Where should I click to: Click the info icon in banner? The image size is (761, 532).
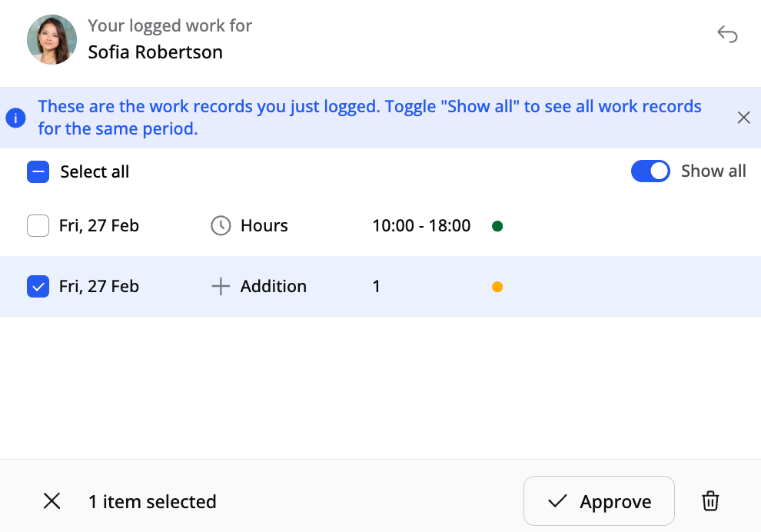pyautogui.click(x=15, y=118)
